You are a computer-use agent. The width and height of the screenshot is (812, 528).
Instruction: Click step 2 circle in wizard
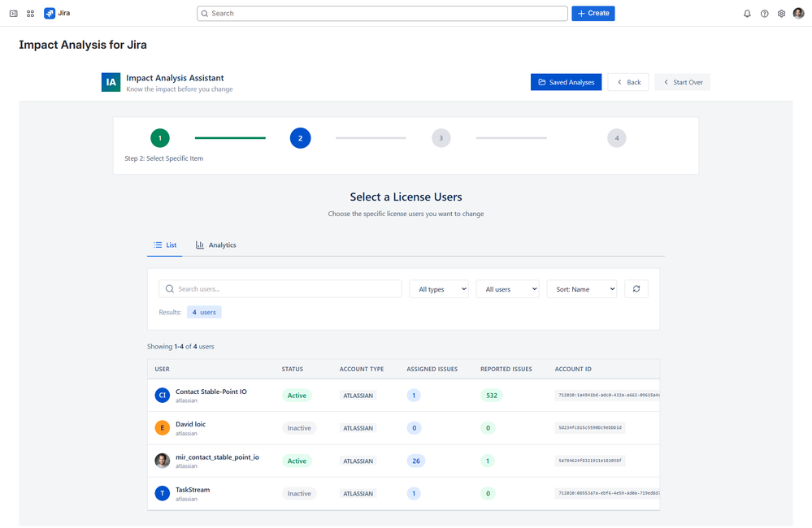(x=301, y=138)
